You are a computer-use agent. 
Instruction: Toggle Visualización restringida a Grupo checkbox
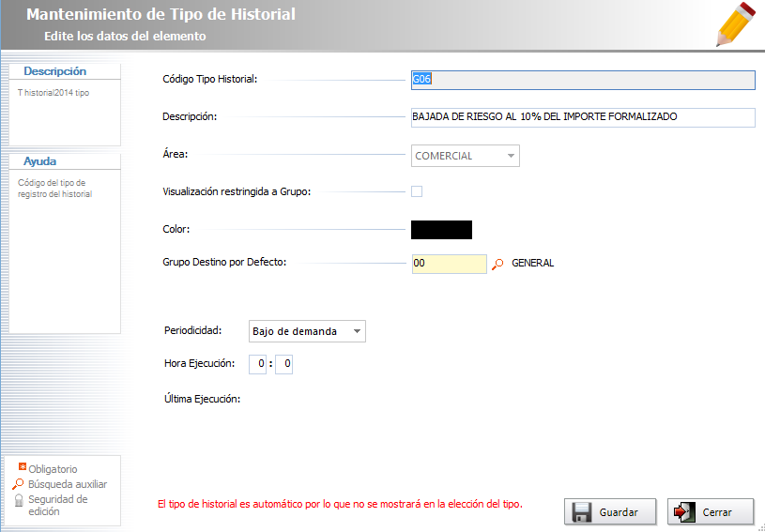417,191
